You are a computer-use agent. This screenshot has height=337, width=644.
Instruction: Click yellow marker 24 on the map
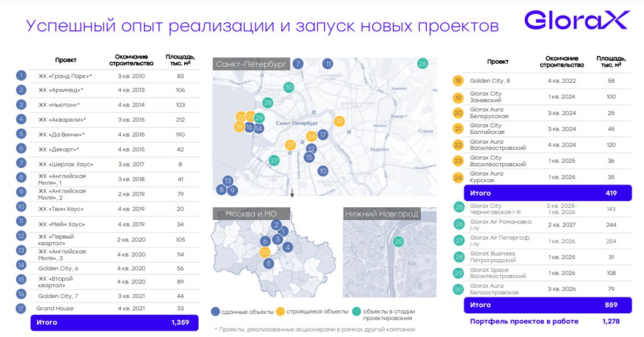pos(311,136)
